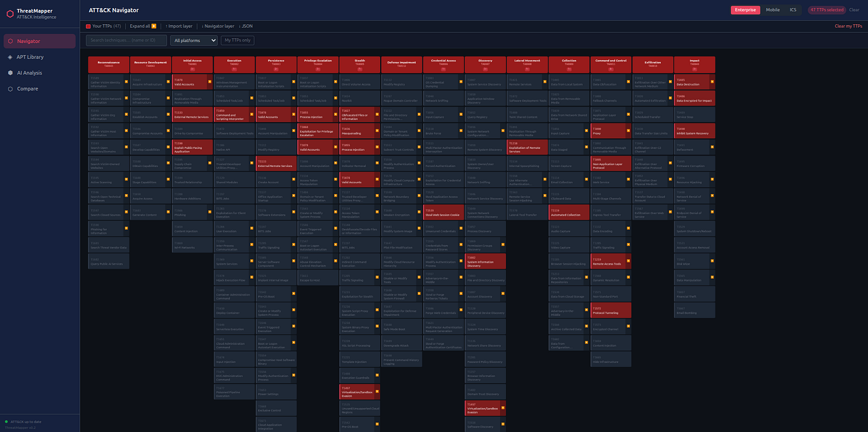Click orange icon on Privilege Escalation Process Injection
The image size is (868, 432).
336,114
